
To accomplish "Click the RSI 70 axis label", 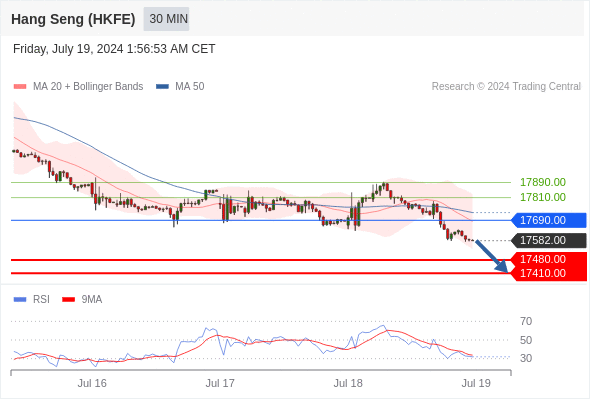I will pyautogui.click(x=526, y=321).
